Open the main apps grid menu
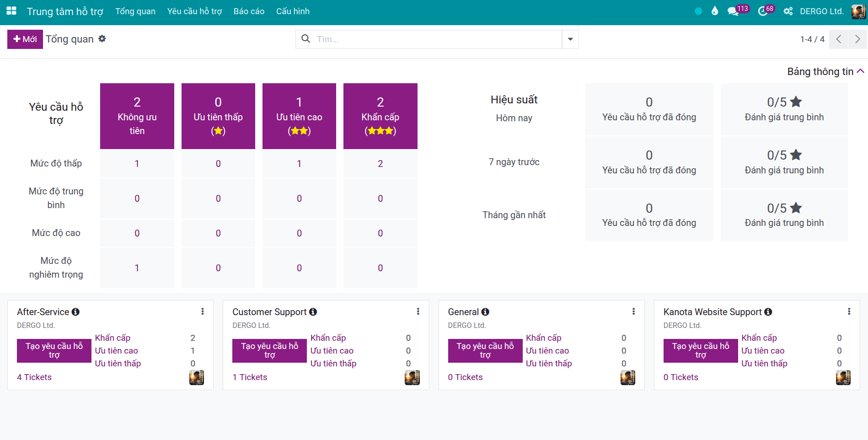 pyautogui.click(x=11, y=11)
